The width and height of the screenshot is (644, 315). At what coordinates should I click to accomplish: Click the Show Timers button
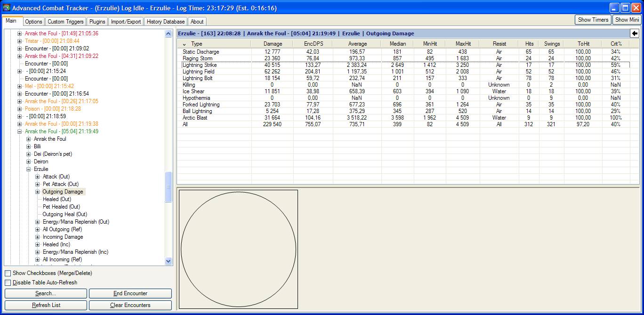(593, 20)
